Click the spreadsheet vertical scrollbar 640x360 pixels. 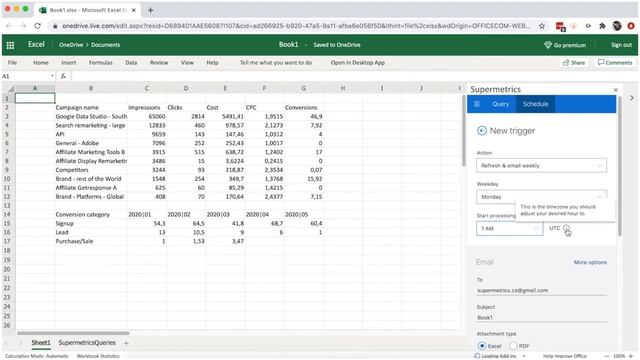(x=464, y=131)
